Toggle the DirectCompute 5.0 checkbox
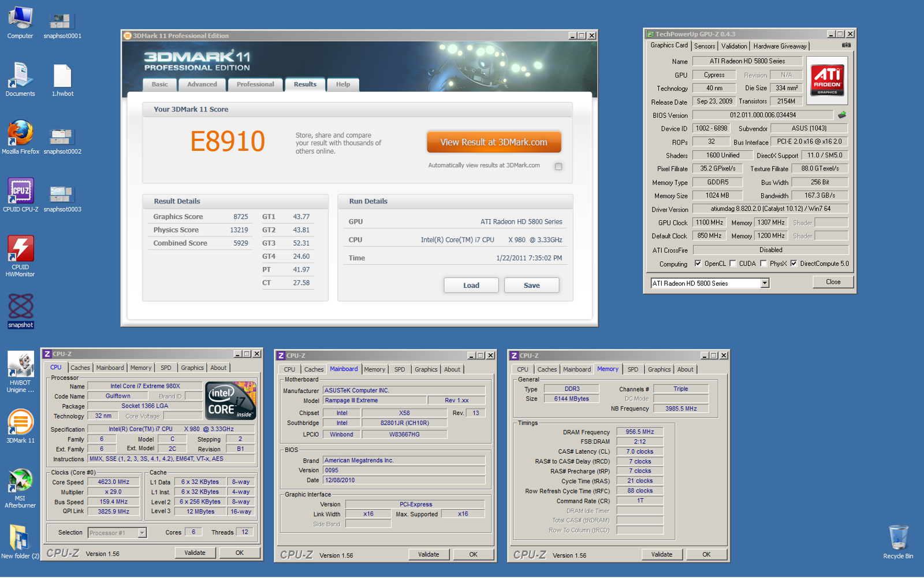The image size is (924, 578). click(794, 264)
